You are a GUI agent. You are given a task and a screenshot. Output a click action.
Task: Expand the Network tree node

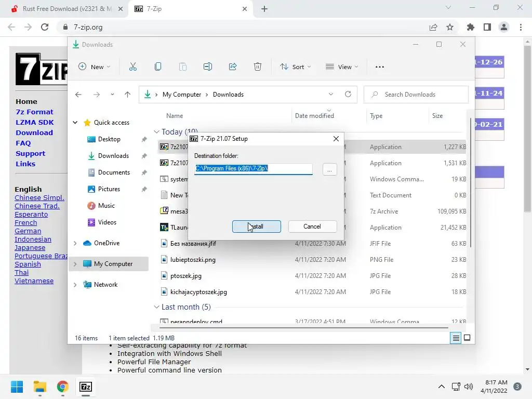click(75, 285)
